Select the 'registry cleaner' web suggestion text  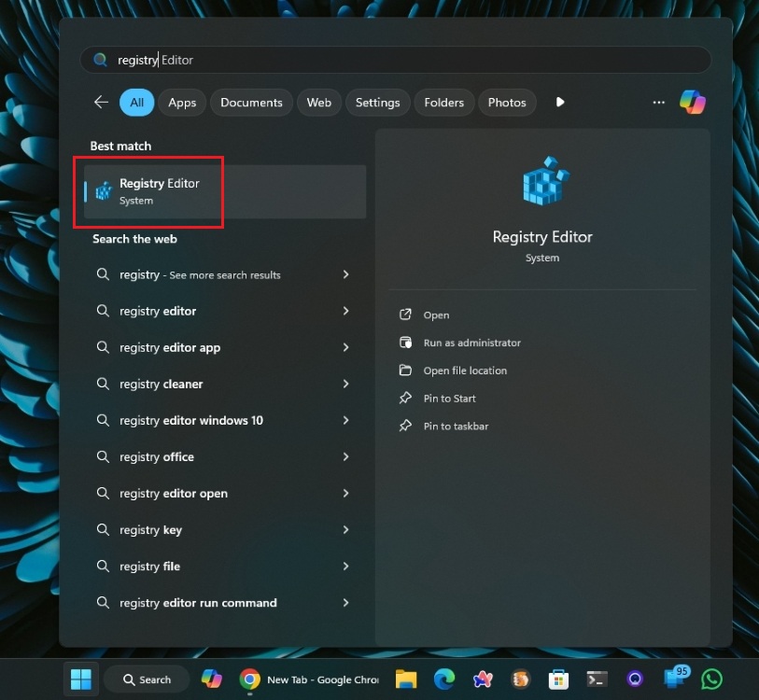(162, 384)
